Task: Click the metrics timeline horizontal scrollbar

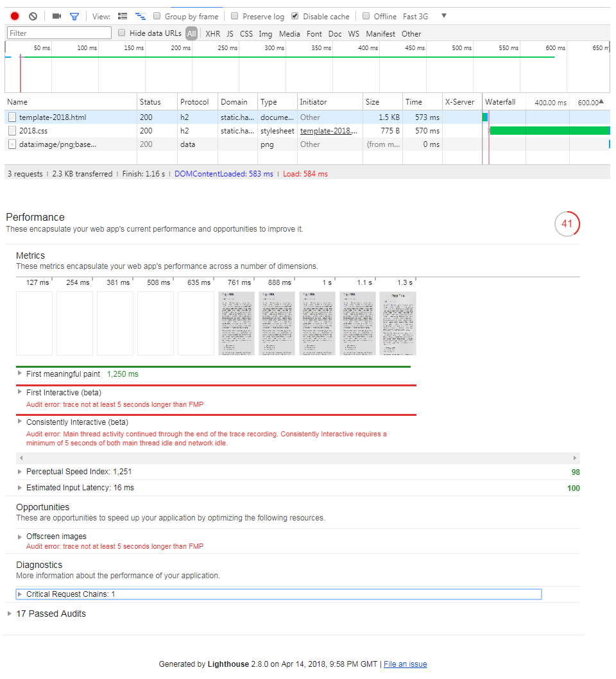Action: 298,458
